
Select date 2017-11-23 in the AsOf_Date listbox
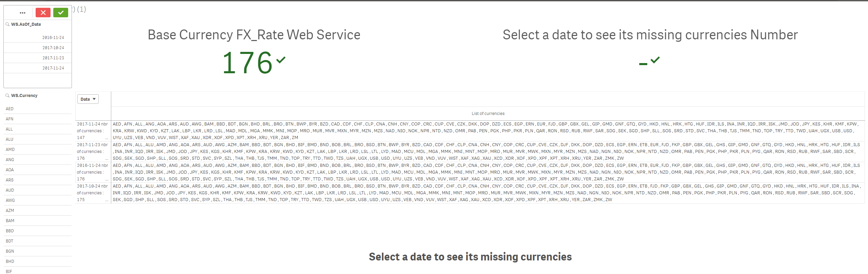tap(53, 58)
